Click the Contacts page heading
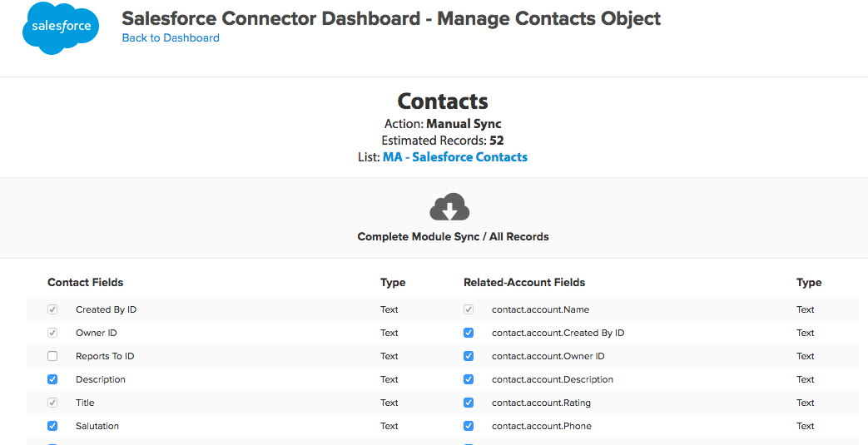 click(443, 101)
